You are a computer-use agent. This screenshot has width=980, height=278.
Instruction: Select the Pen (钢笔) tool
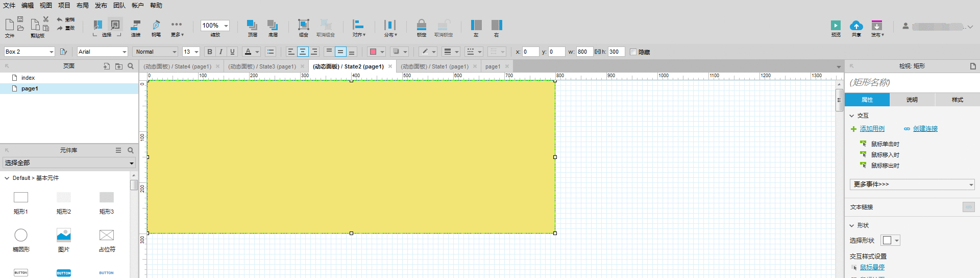(x=156, y=25)
